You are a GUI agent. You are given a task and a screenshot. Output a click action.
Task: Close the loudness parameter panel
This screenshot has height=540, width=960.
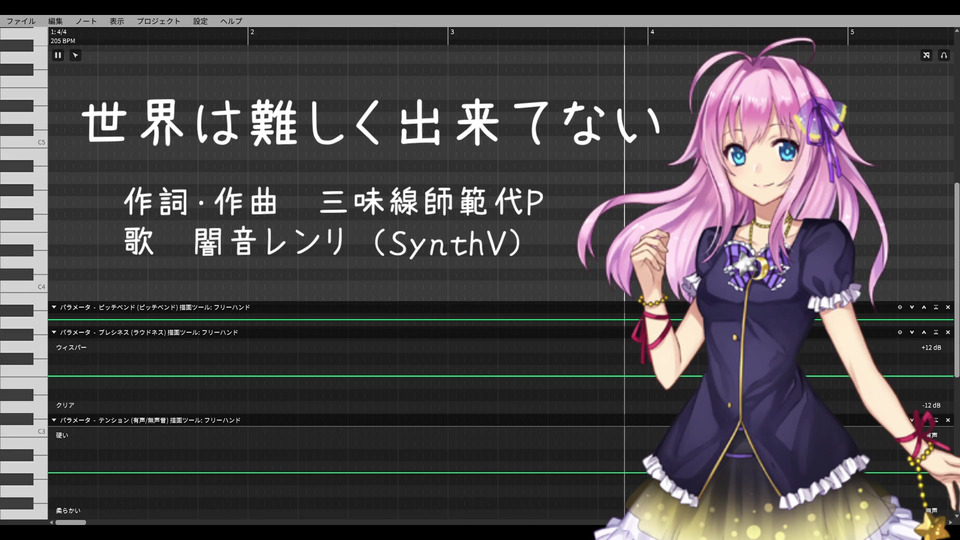point(948,332)
